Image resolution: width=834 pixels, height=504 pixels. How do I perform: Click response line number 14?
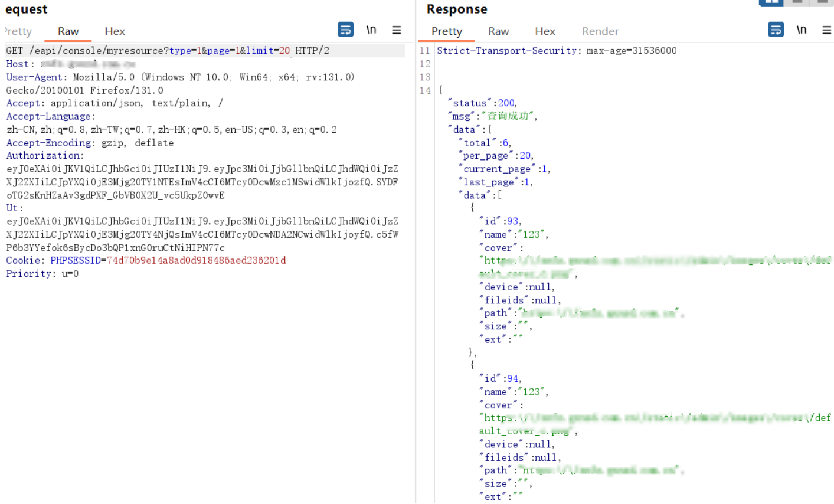coord(425,90)
